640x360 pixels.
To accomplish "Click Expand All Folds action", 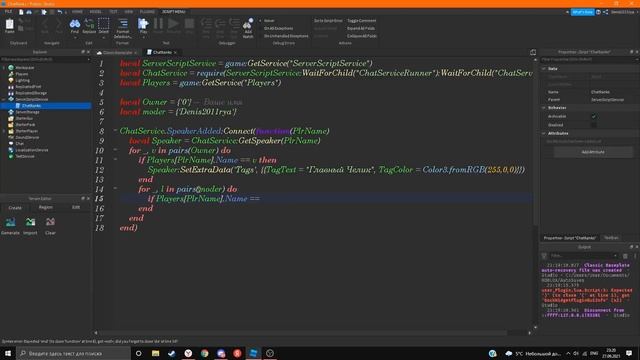I will pos(361,28).
